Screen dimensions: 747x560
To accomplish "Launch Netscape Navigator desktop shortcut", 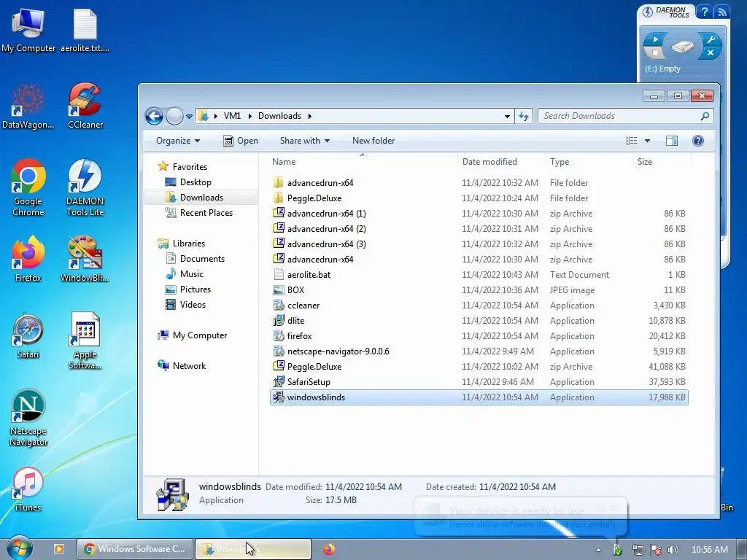I will point(28,418).
